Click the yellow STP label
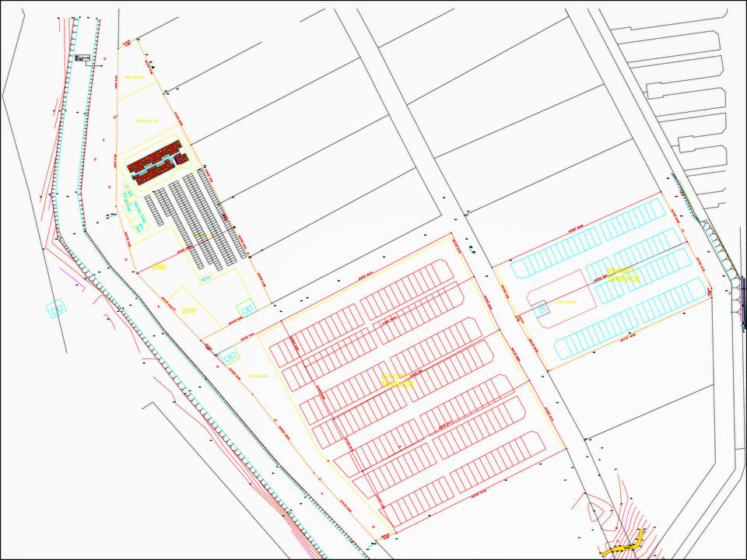This screenshot has width=747, height=560. (x=188, y=311)
